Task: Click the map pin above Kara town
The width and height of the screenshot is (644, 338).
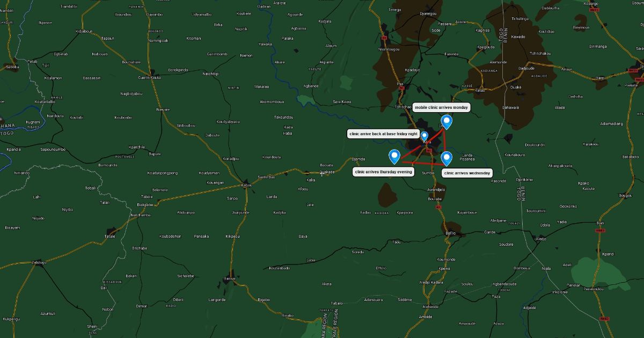Action: [x=425, y=136]
